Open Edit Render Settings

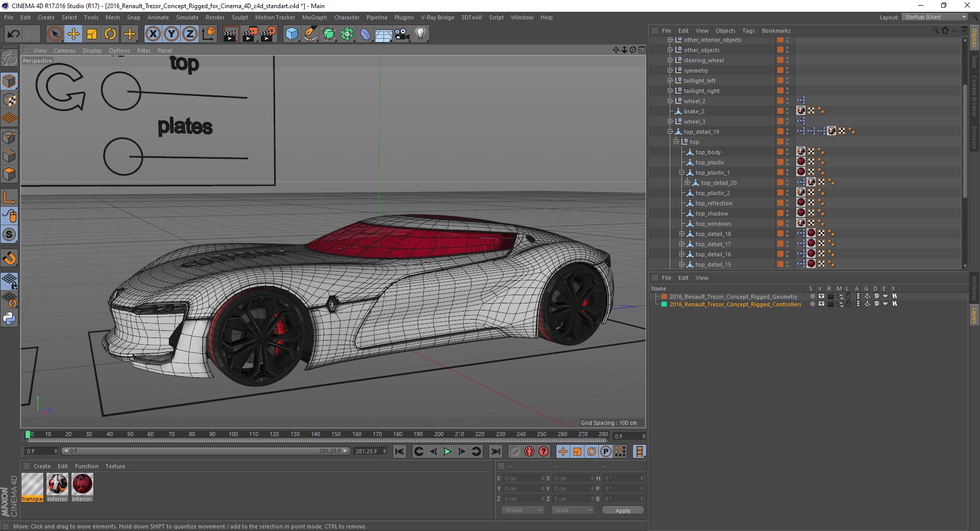[268, 34]
